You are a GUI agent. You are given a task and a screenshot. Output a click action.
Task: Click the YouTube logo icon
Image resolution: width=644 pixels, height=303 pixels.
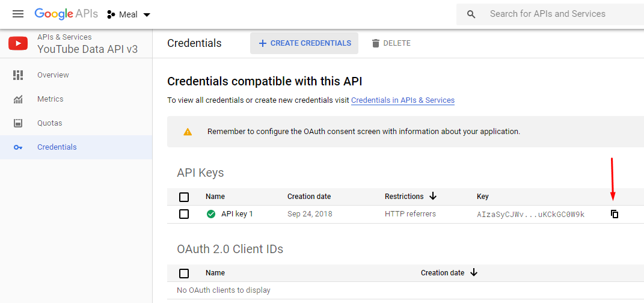pos(18,43)
